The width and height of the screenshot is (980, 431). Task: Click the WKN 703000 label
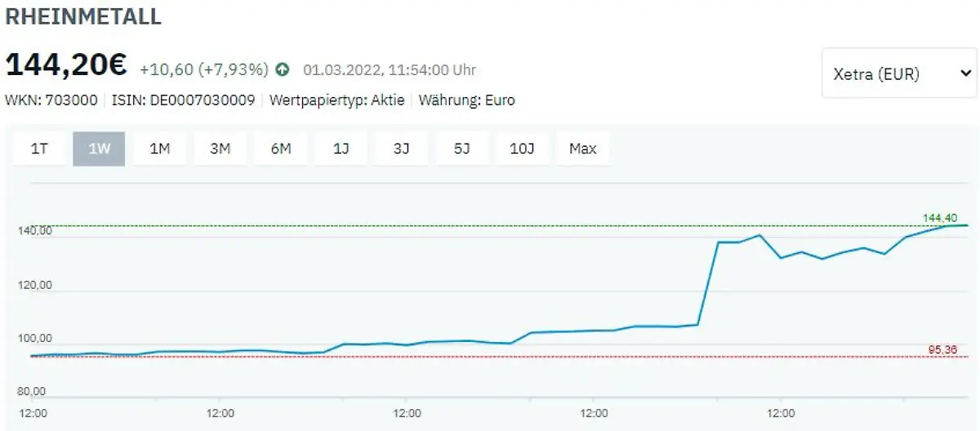(x=51, y=100)
